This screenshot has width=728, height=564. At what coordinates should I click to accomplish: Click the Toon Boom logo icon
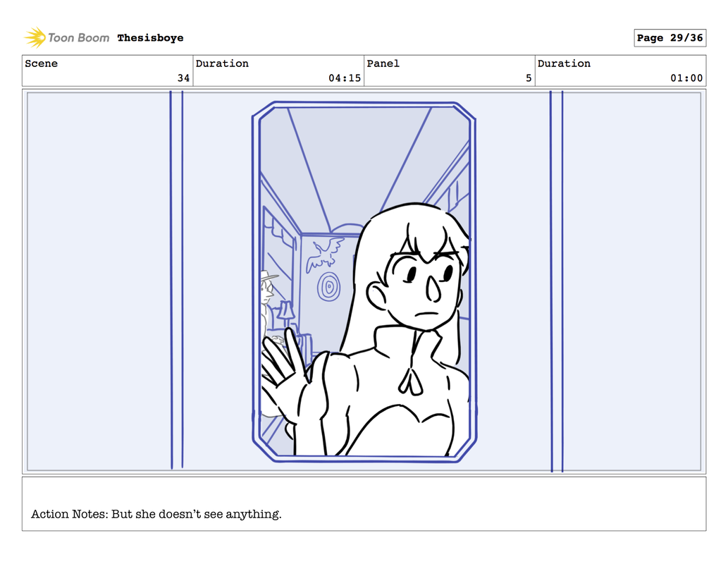pyautogui.click(x=35, y=37)
